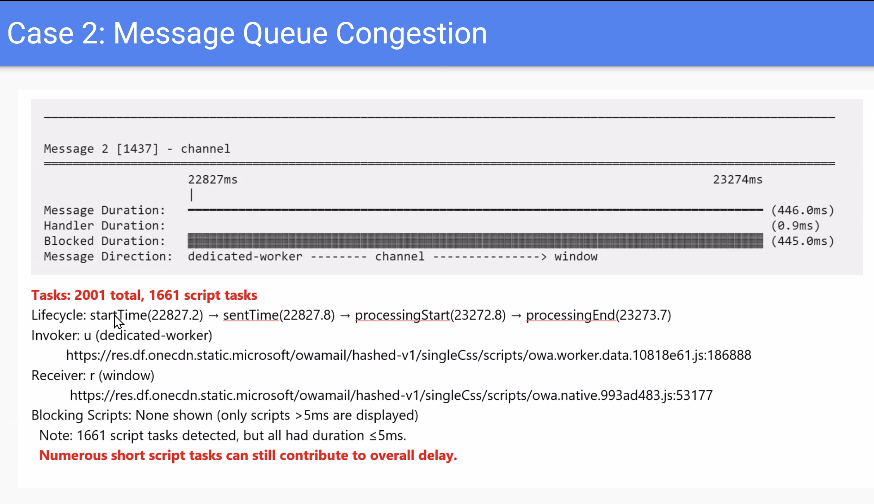Click the red "Numerous short script tasks" warning
874x504 pixels.
248,456
